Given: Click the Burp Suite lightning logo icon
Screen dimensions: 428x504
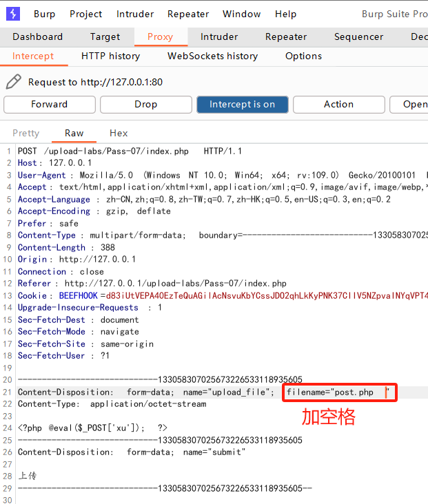Looking at the screenshot, I should (13, 14).
